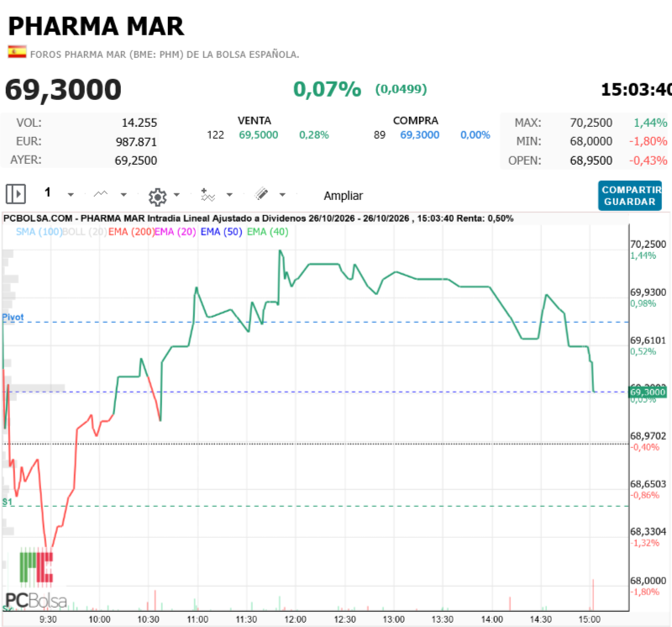Screen dimensions: 672x627
Task: Click the VOL value 14.255
Action: [139, 123]
